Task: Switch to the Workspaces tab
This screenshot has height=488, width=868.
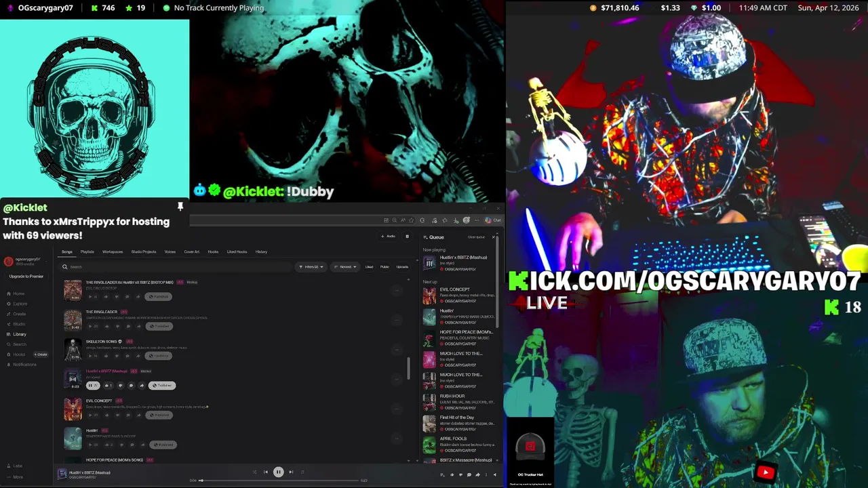Action: [x=113, y=251]
